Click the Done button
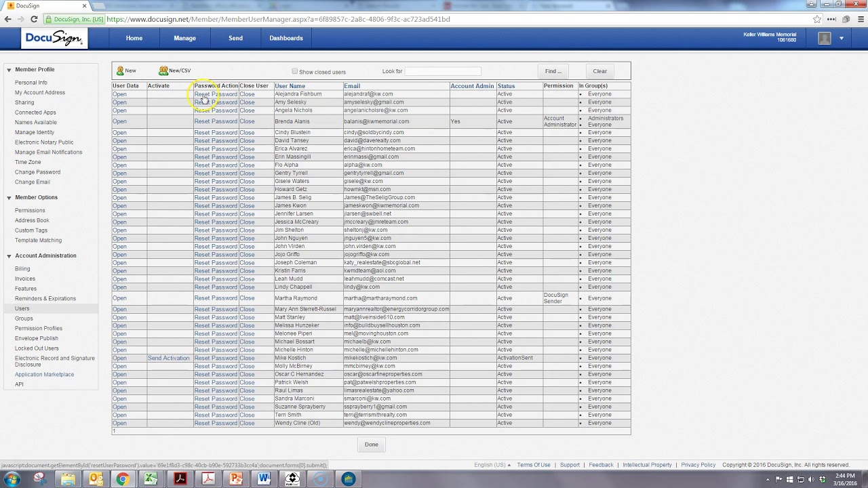This screenshot has height=488, width=868. [372, 445]
